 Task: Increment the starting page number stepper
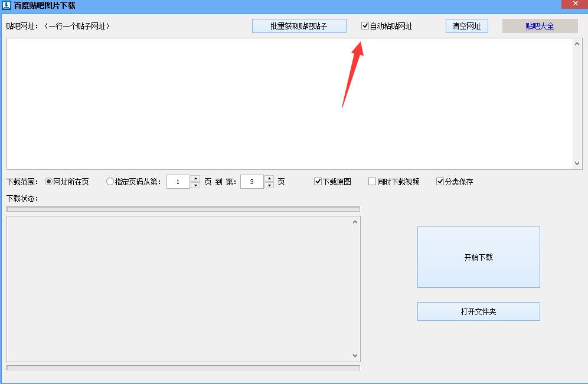click(195, 178)
